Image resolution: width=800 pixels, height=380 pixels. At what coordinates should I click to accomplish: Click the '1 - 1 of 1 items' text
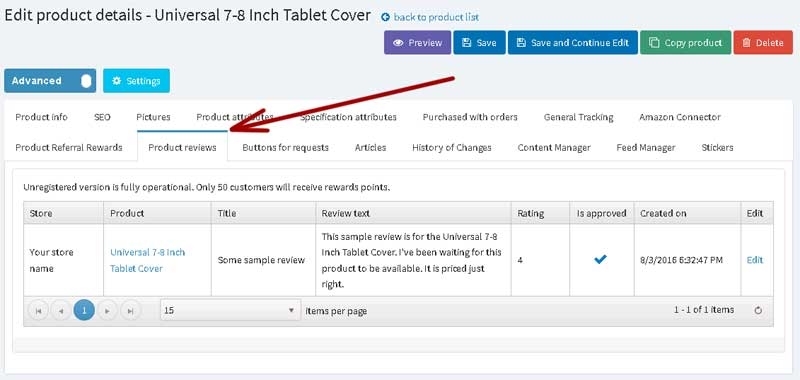click(704, 310)
